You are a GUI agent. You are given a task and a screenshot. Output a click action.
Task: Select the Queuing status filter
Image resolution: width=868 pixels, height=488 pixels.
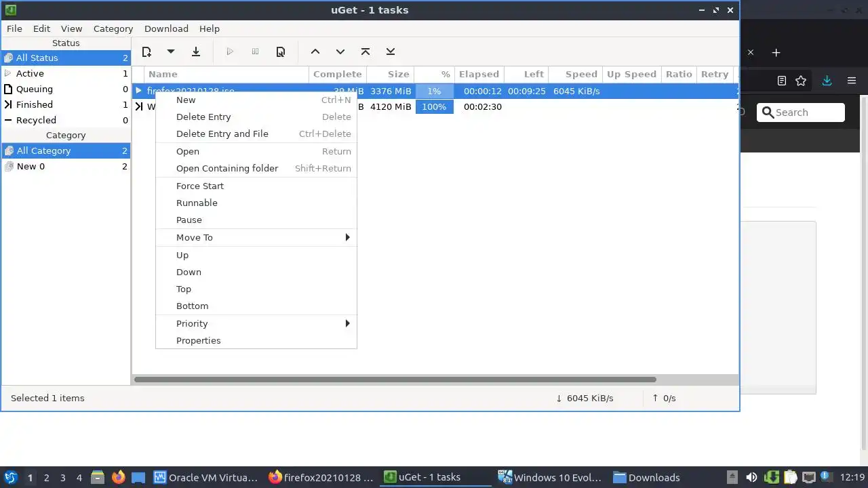(66, 89)
